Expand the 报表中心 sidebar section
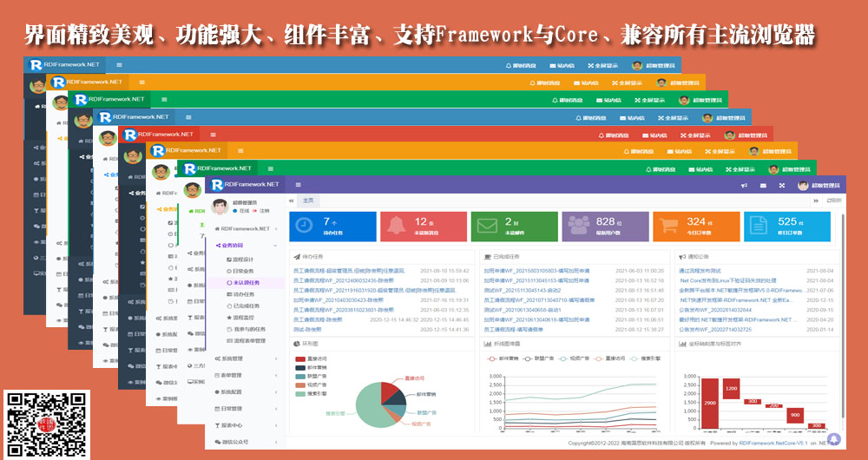The width and height of the screenshot is (868, 460). [x=233, y=425]
